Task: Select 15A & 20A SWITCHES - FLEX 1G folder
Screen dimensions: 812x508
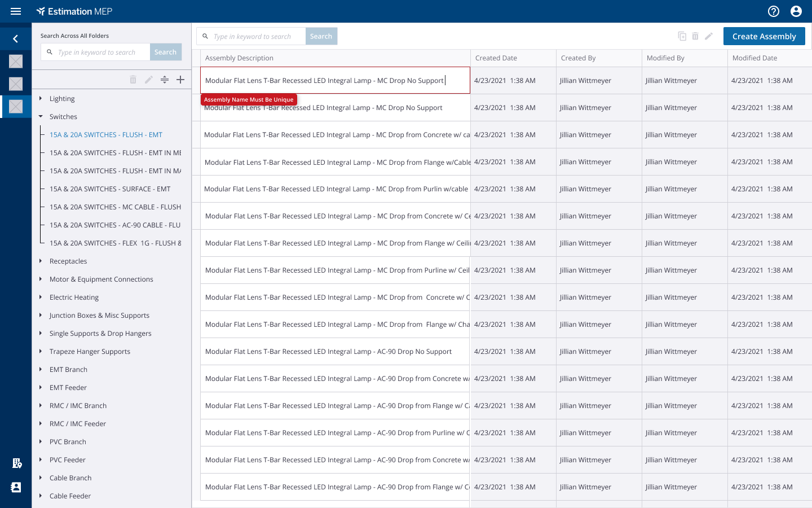Action: (115, 243)
